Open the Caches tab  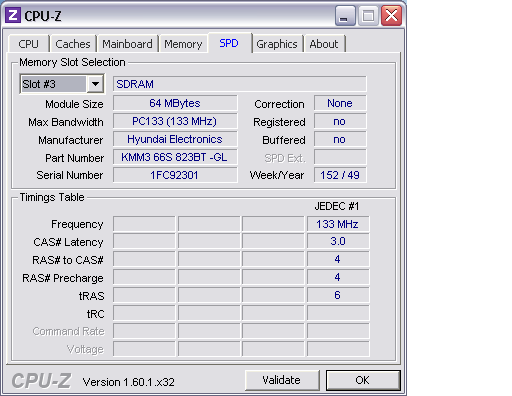(73, 44)
